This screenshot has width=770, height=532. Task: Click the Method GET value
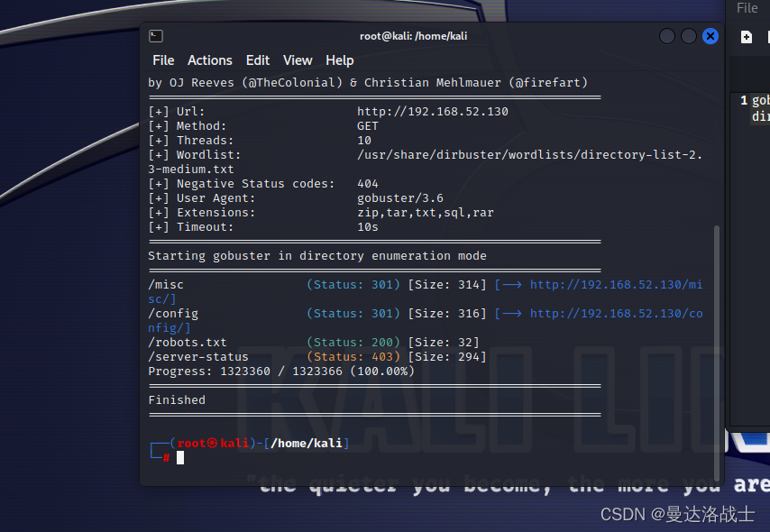pos(368,126)
